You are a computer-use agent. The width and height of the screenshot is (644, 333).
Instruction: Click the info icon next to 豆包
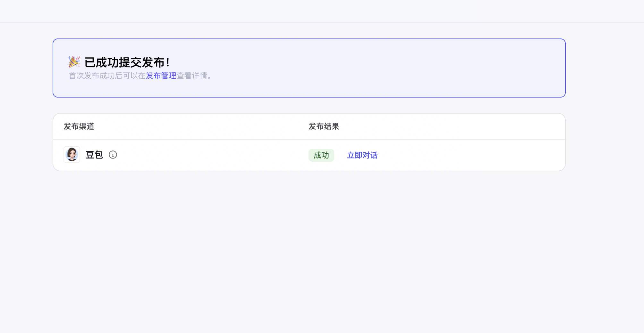[x=113, y=155]
